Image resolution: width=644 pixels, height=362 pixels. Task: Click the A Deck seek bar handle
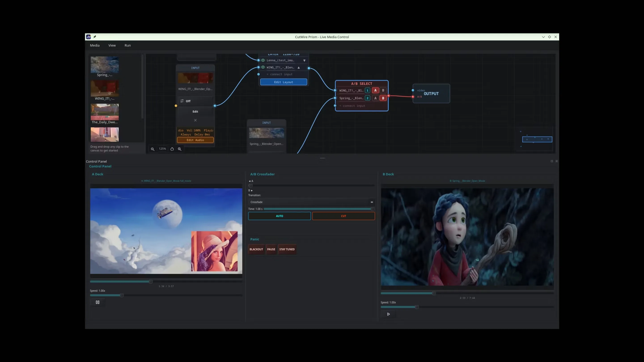(151, 282)
